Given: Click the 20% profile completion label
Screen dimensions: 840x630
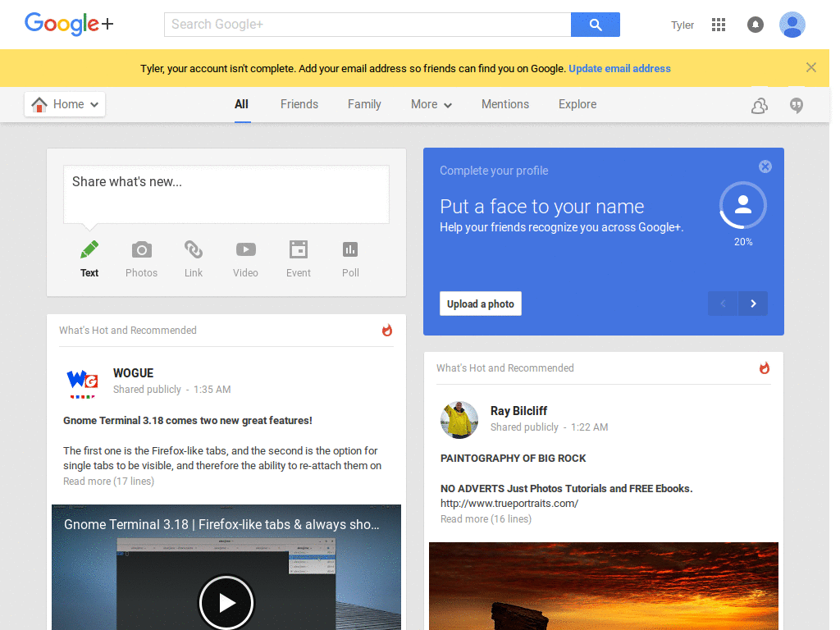Looking at the screenshot, I should click(x=743, y=242).
